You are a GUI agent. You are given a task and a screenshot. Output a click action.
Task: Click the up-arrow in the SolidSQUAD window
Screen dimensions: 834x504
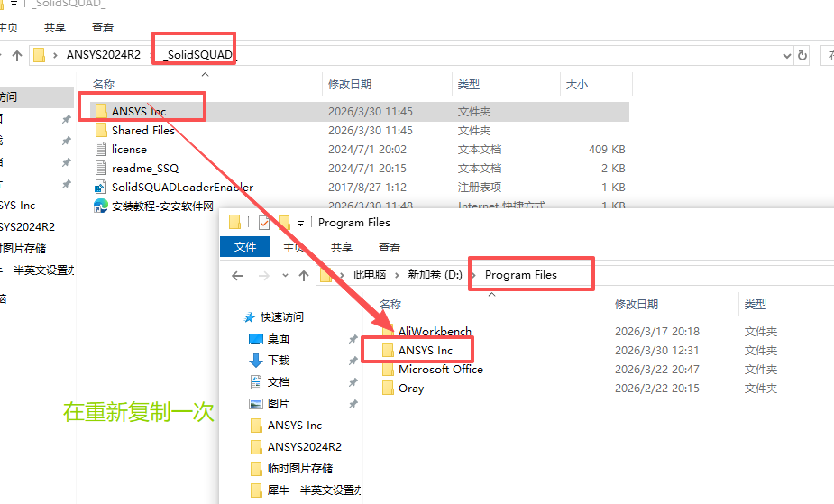click(17, 55)
